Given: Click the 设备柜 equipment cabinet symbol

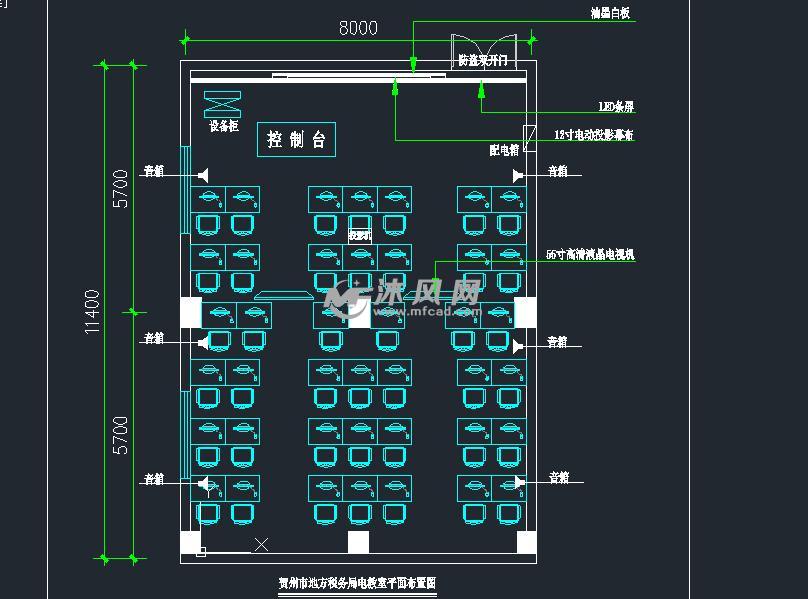Looking at the screenshot, I should click(x=222, y=104).
